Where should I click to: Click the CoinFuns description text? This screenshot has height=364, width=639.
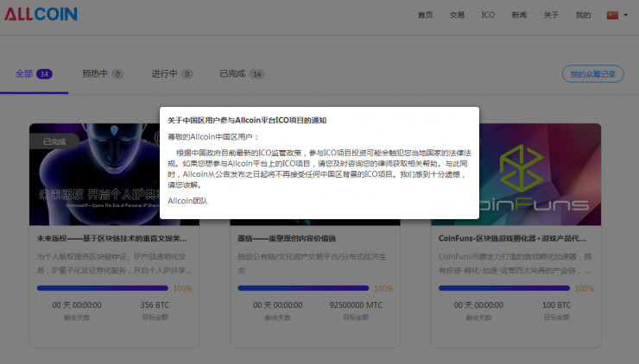(x=516, y=263)
